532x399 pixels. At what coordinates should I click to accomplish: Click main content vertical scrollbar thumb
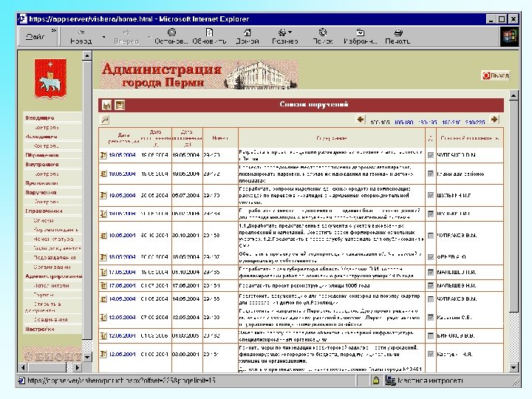click(514, 206)
